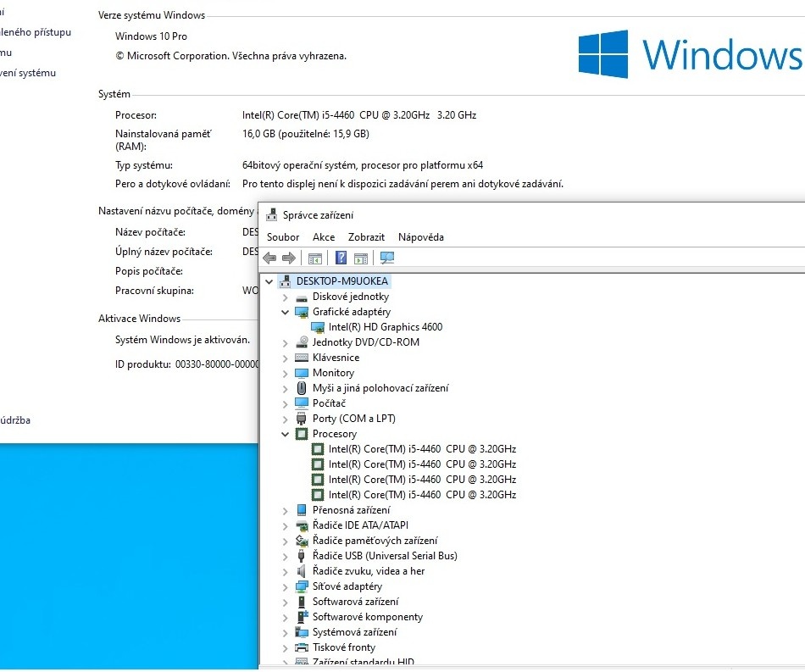Expand the Síťové adaptéry tree node
805x672 pixels.
pyautogui.click(x=286, y=586)
